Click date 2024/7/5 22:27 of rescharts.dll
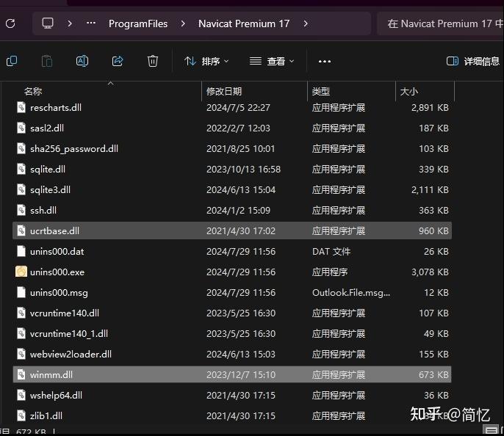This screenshot has height=436, width=504. click(238, 108)
